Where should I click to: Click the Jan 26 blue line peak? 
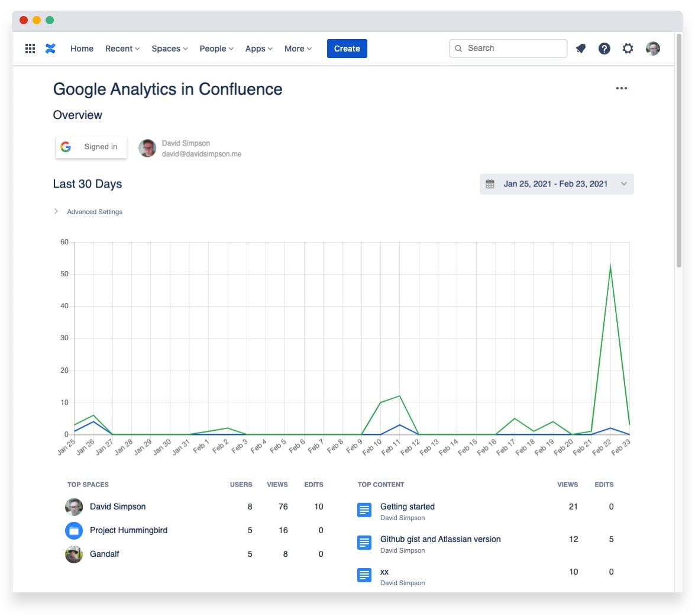tap(93, 422)
